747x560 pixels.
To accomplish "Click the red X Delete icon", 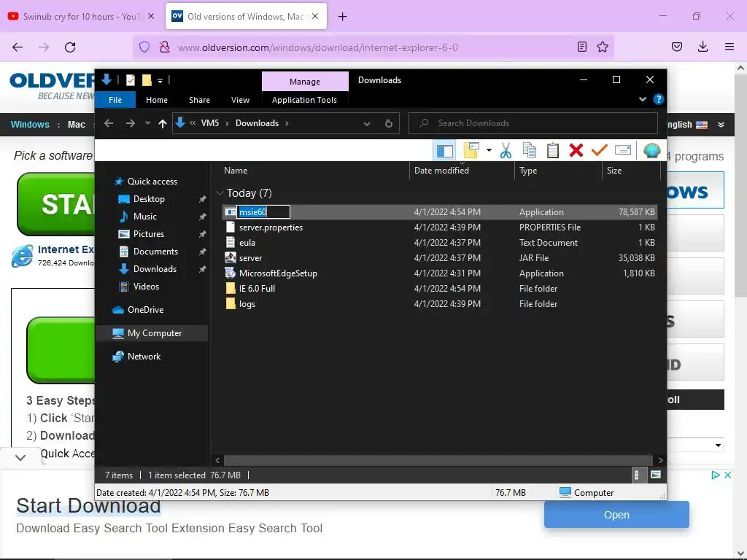I will pyautogui.click(x=576, y=150).
